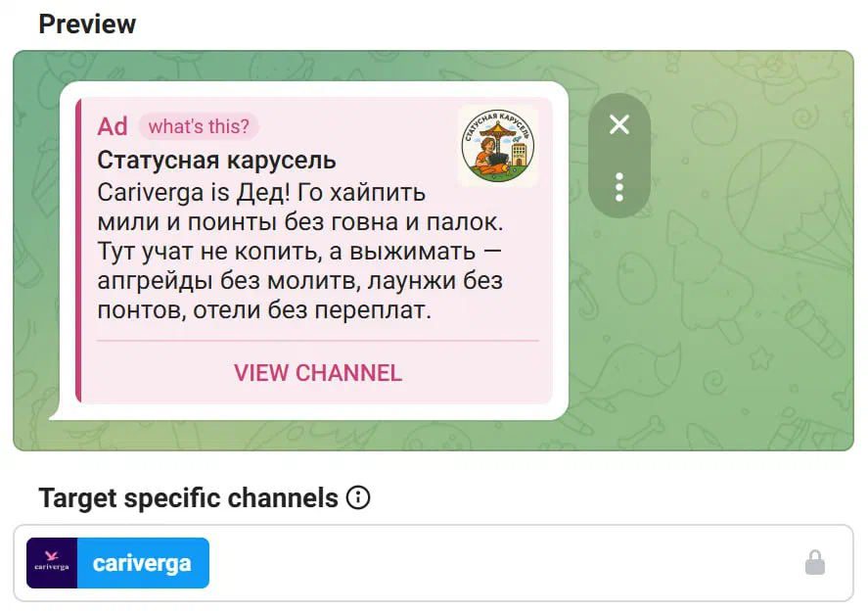The image size is (868, 611).
Task: Click the ad text starting 'Cariverga is Дед!'
Action: [x=300, y=252]
